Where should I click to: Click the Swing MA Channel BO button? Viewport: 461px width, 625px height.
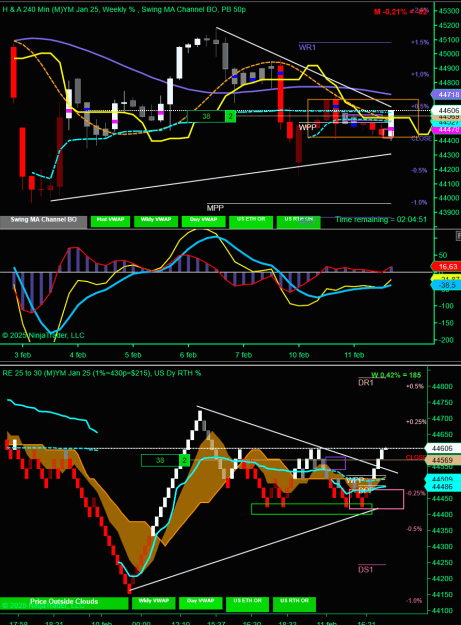coord(43,222)
